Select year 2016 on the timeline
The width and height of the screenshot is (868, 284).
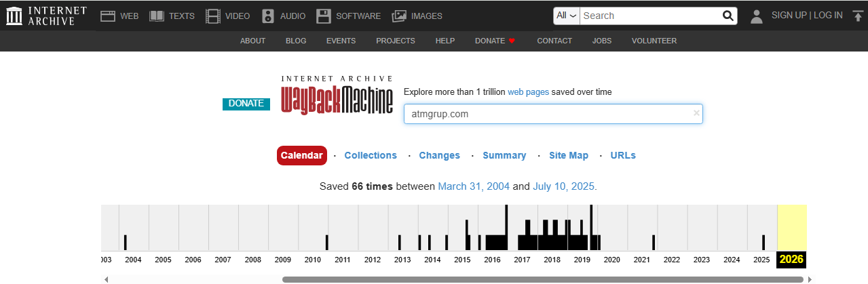(492, 260)
